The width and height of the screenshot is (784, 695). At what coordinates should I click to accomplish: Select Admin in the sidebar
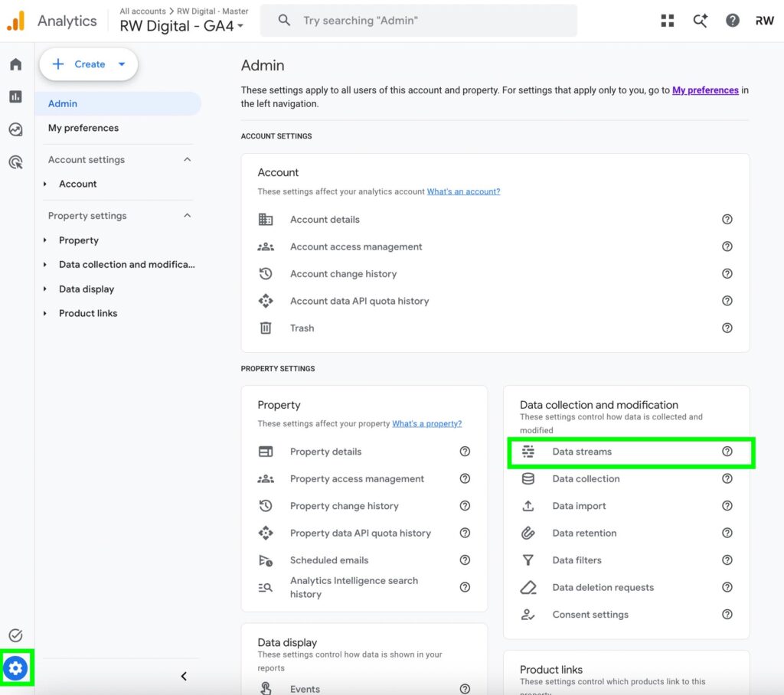(119, 103)
